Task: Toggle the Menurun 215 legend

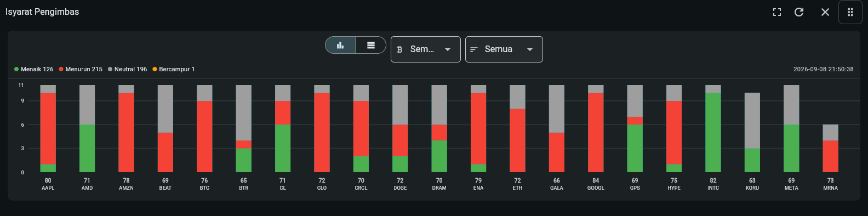Action: (81, 69)
